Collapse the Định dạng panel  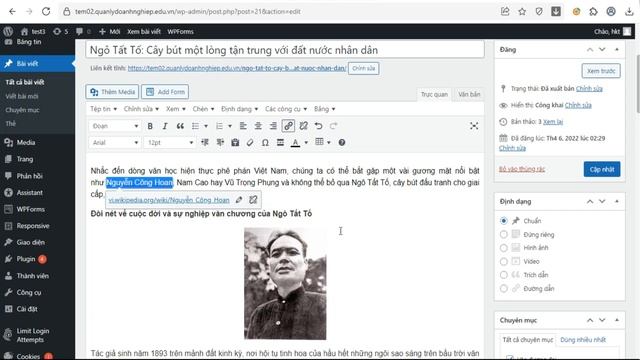tap(617, 202)
